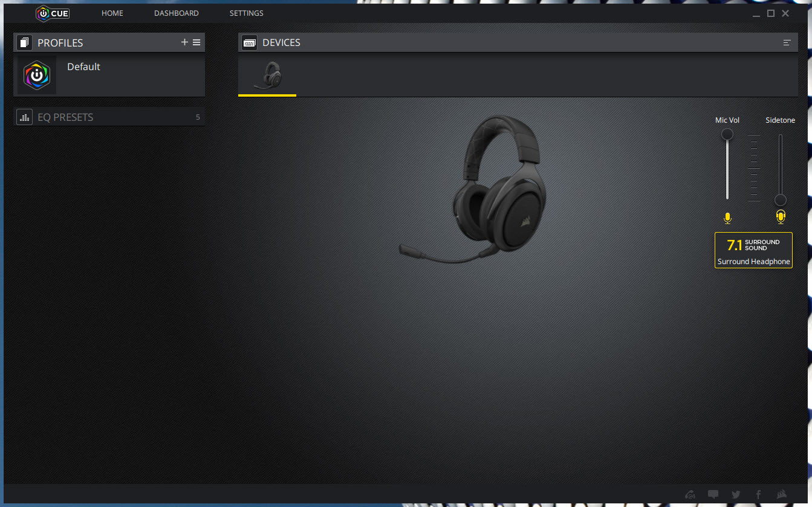
Task: Select the Default profile name
Action: (83, 66)
